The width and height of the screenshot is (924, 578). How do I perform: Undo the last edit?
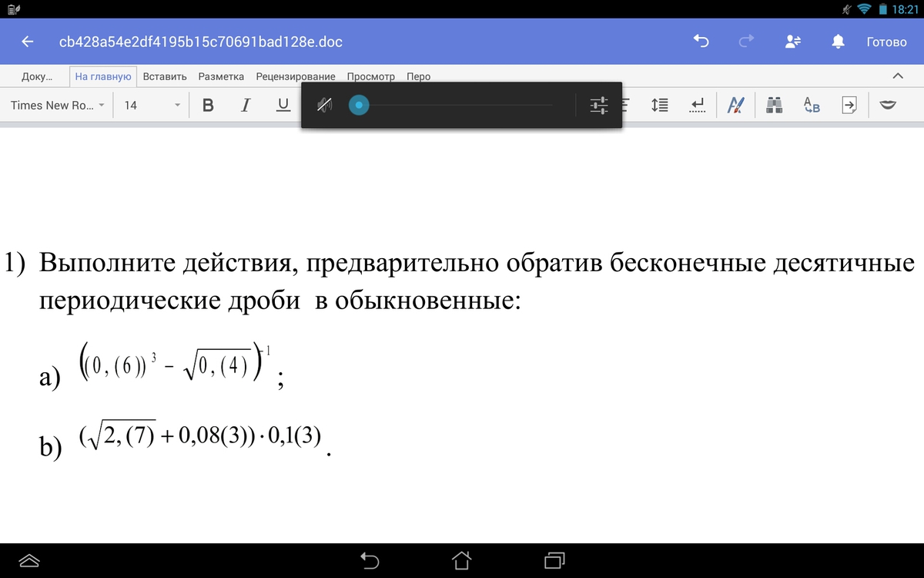point(701,42)
